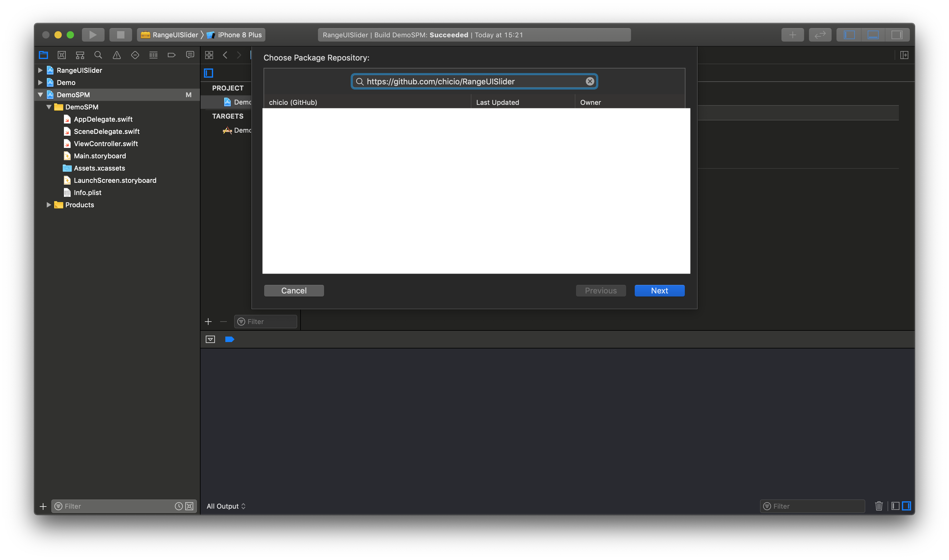Viewport: 949px width, 560px height.
Task: Expand the RangeUISlider project
Action: click(40, 70)
